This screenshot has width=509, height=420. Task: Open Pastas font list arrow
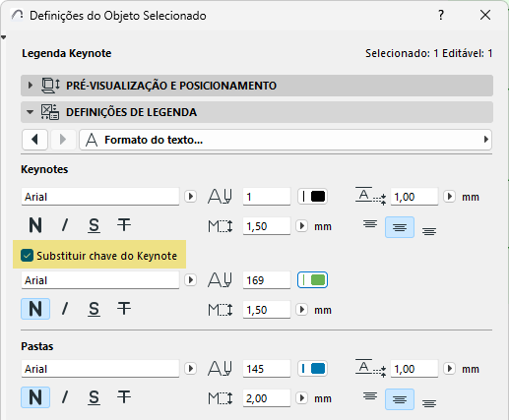(190, 369)
